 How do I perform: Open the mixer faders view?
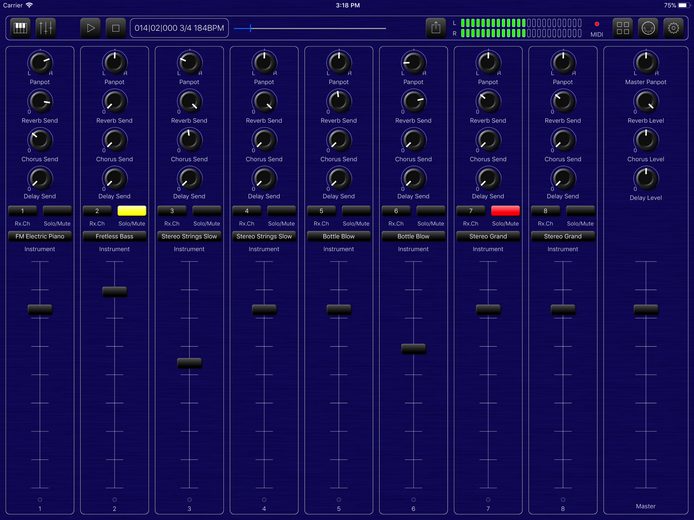(45, 28)
